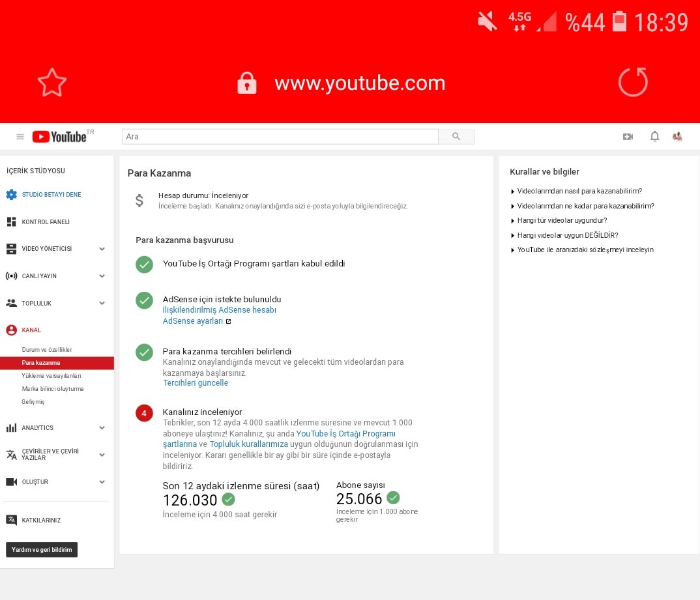
Task: Expand the Çeviriler ve Çeviri Yazılar chevron
Action: point(102,455)
